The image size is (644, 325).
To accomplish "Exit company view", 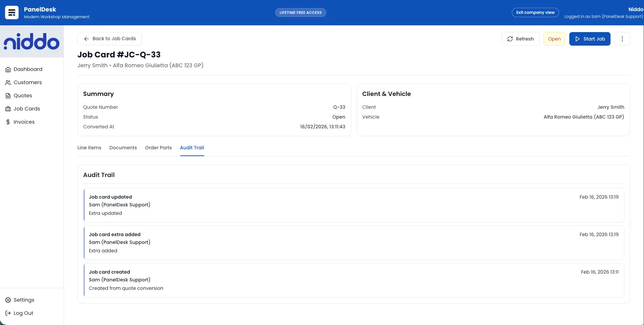I will click(535, 12).
